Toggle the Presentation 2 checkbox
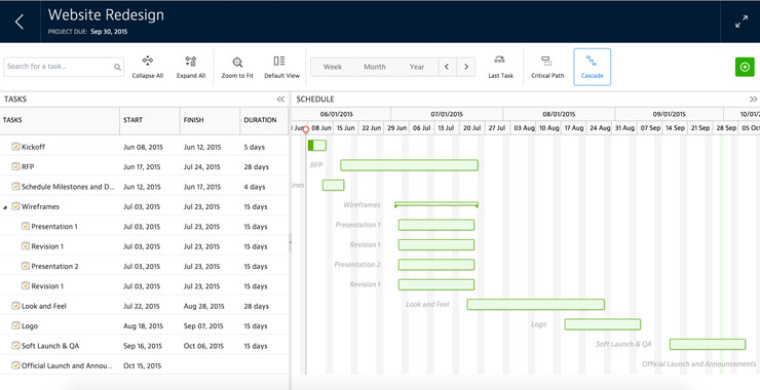Screen dimensions: 760x390 pos(26,266)
